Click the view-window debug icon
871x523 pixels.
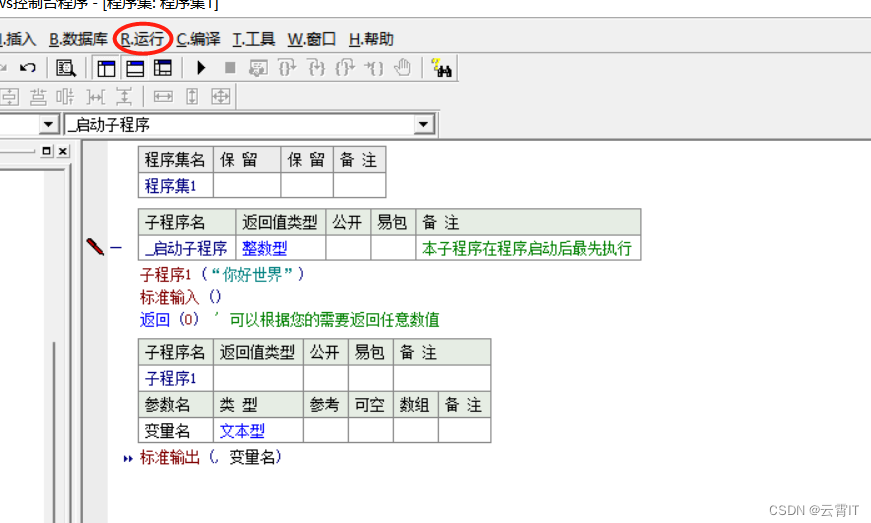[x=258, y=68]
